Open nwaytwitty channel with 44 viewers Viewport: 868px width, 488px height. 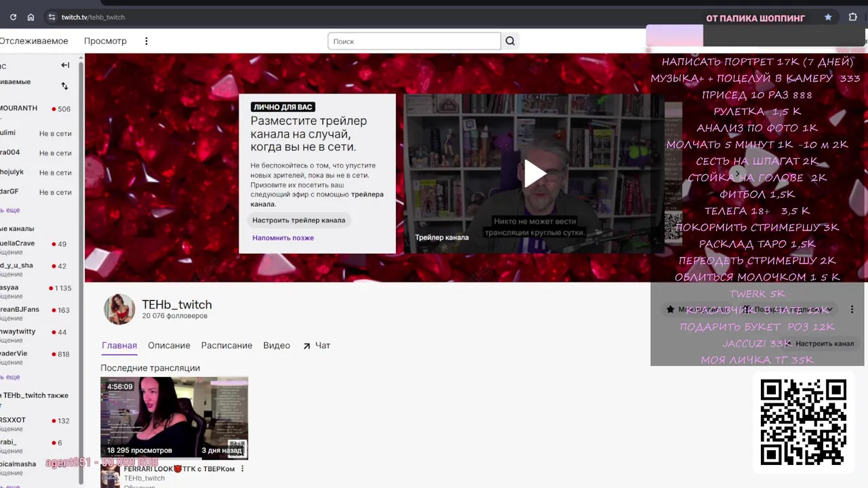(x=37, y=335)
